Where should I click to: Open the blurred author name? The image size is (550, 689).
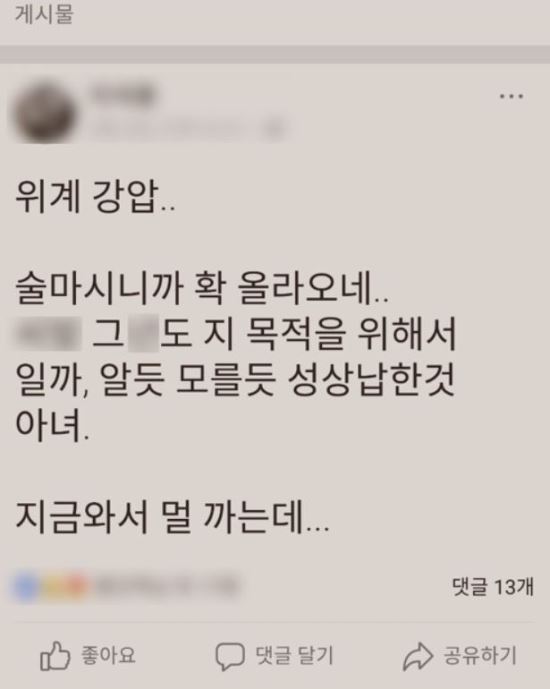(x=122, y=94)
